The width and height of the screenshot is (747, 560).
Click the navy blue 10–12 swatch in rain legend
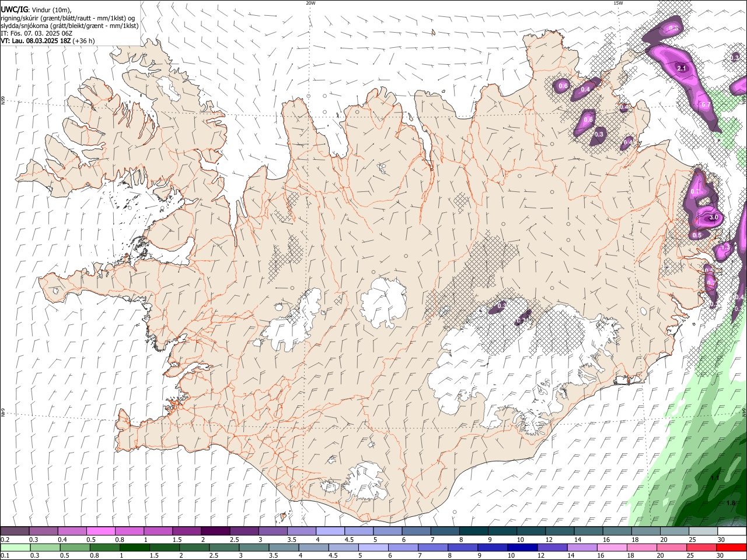pyautogui.click(x=522, y=548)
